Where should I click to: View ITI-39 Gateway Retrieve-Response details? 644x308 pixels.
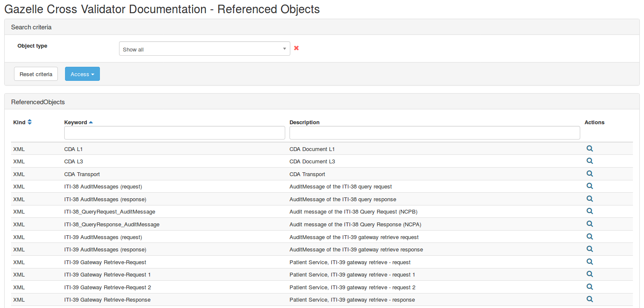click(590, 299)
